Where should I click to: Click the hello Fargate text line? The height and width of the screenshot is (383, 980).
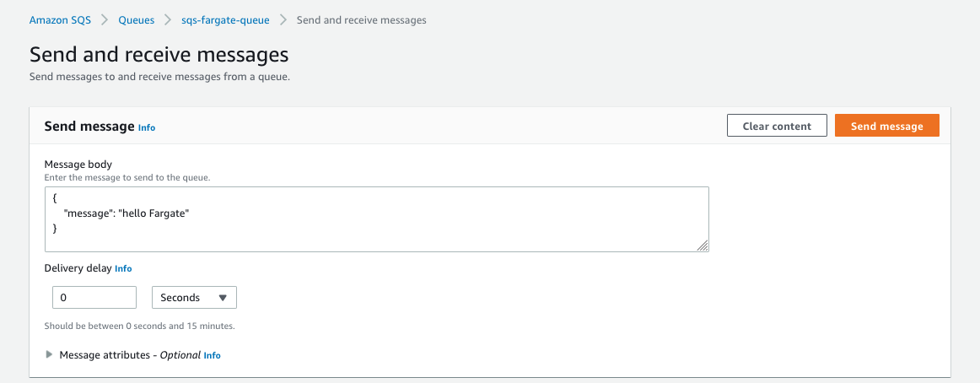[x=127, y=213]
